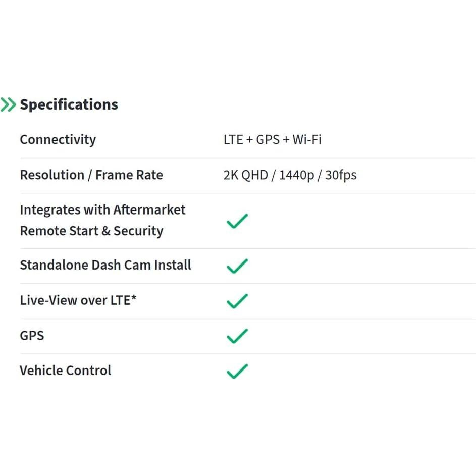Viewport: 476px width, 476px height.
Task: Click the Wi-Fi text in the Connectivity value
Action: click(306, 140)
